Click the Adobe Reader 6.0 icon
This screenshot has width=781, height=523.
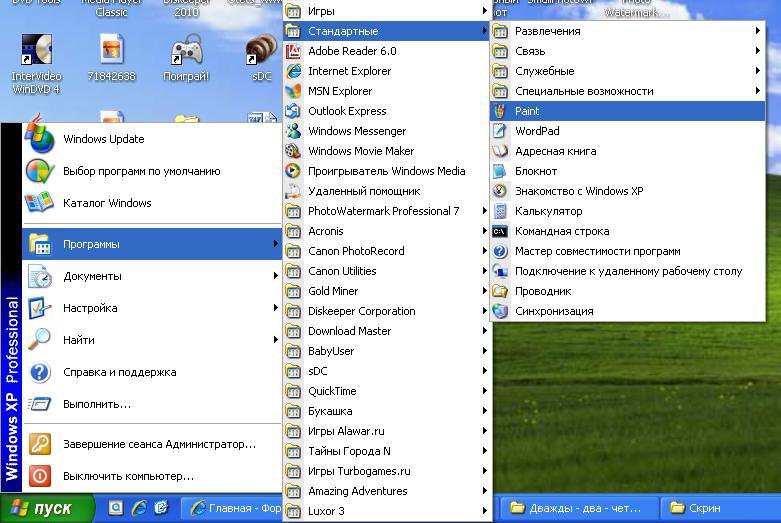pos(293,51)
